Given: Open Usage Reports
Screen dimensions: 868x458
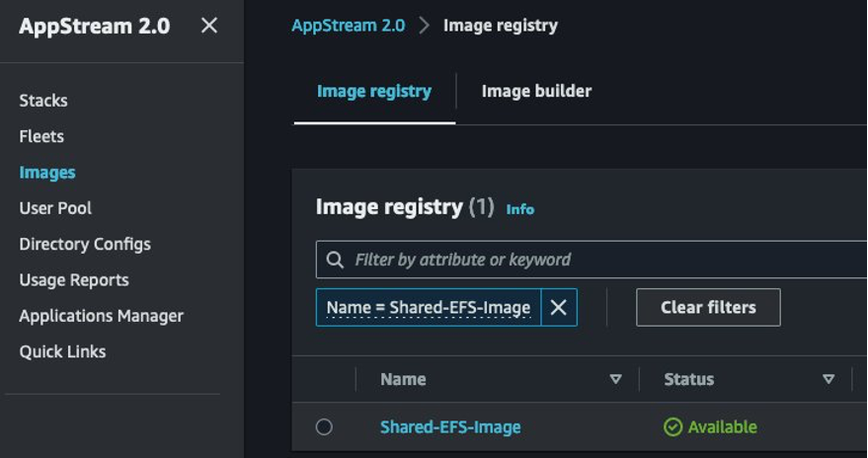Looking at the screenshot, I should click(x=74, y=280).
